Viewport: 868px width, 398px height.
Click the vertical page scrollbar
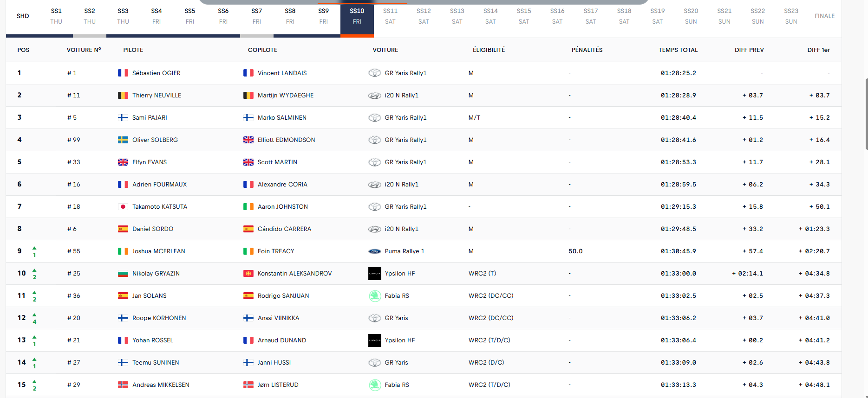(x=867, y=114)
